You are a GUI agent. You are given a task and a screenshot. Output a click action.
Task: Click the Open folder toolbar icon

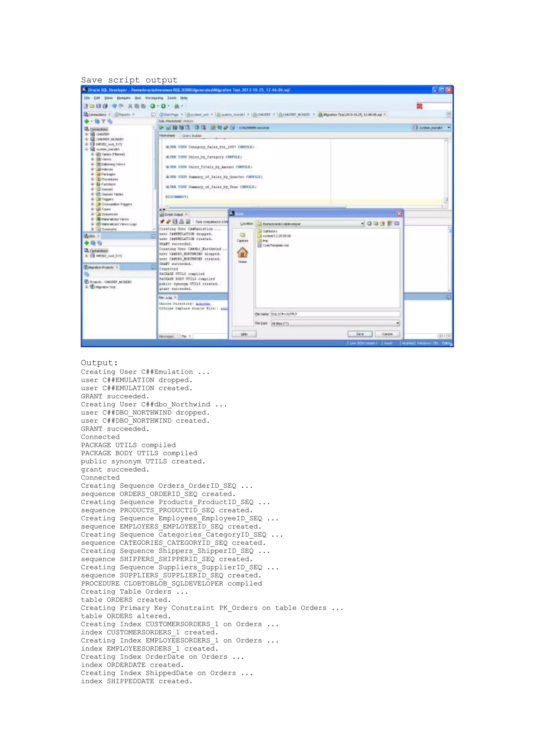pos(92,106)
